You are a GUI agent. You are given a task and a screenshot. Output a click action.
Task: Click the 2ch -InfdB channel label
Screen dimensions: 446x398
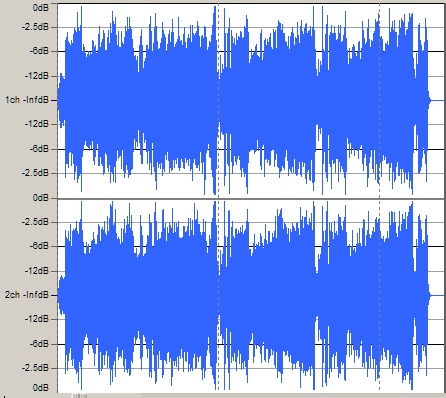[27, 295]
